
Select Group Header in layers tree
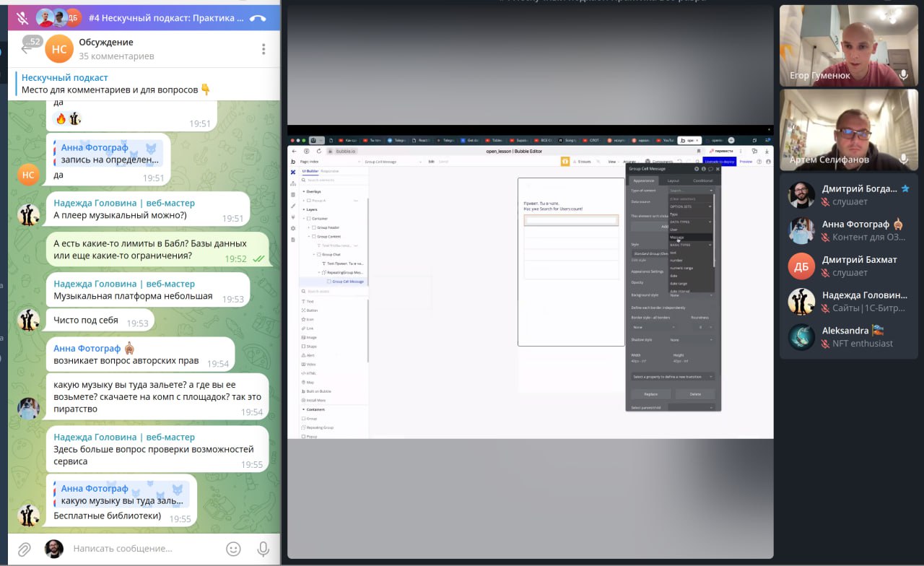click(328, 227)
